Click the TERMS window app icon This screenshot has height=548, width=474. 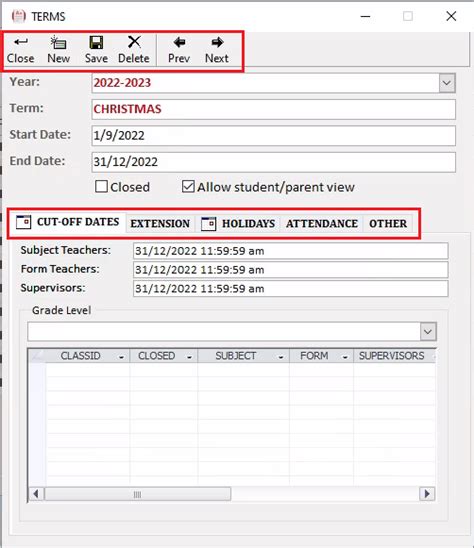[x=19, y=16]
